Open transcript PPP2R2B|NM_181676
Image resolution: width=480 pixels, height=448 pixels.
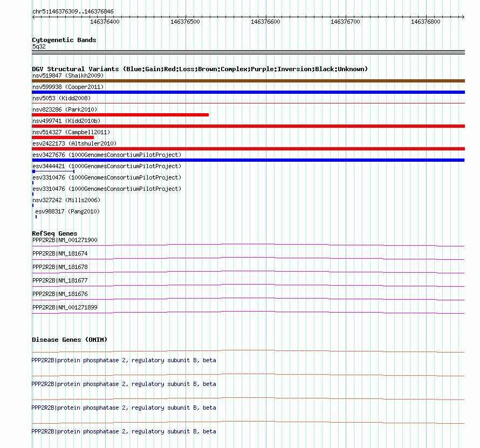tap(60, 294)
